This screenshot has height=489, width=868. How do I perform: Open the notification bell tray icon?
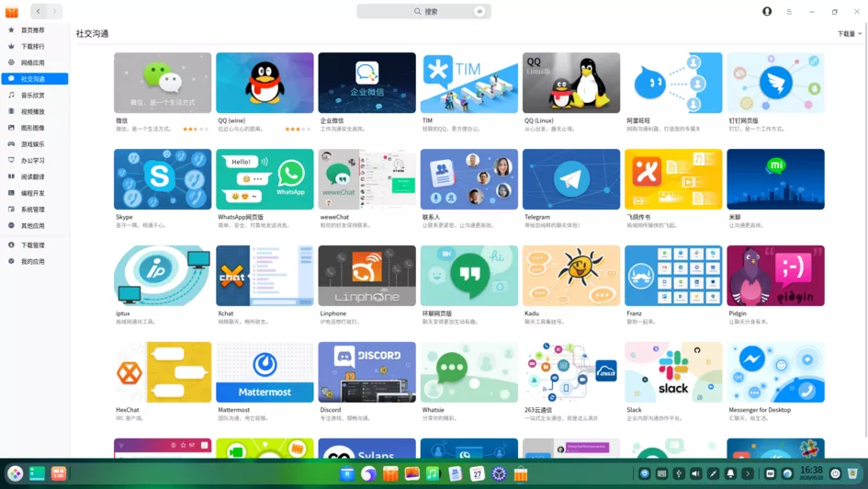click(x=730, y=473)
